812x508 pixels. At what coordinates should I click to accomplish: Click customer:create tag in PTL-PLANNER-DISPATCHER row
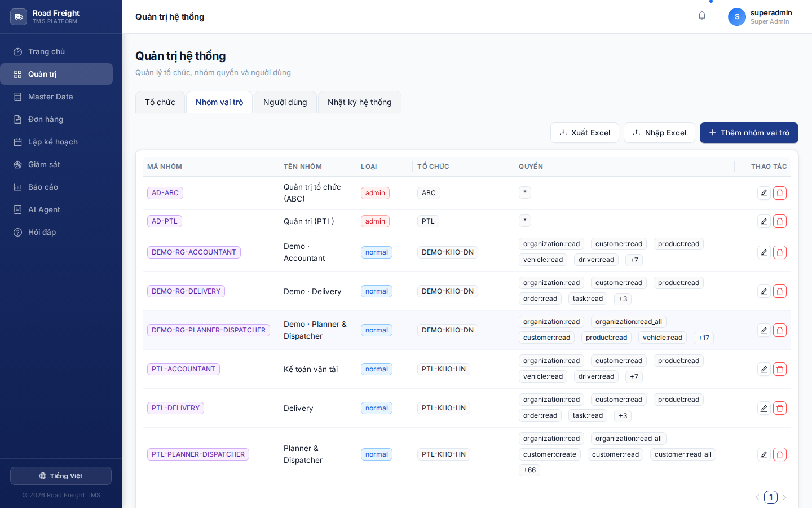click(550, 454)
